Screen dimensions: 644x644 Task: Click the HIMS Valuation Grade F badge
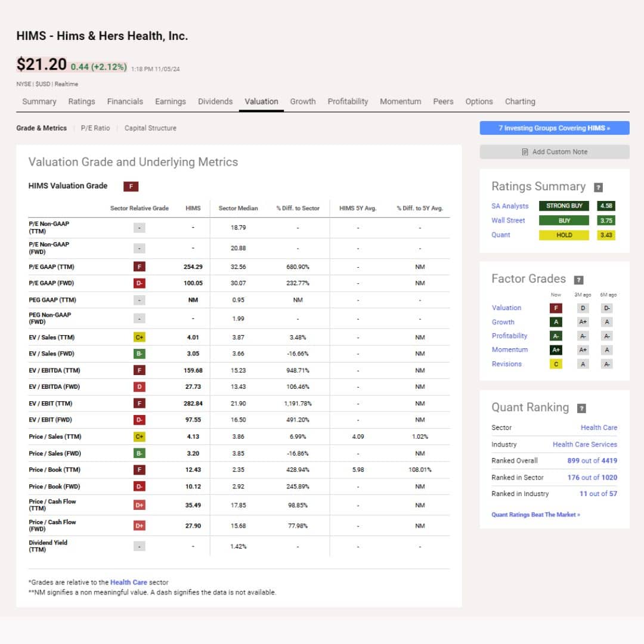point(131,187)
